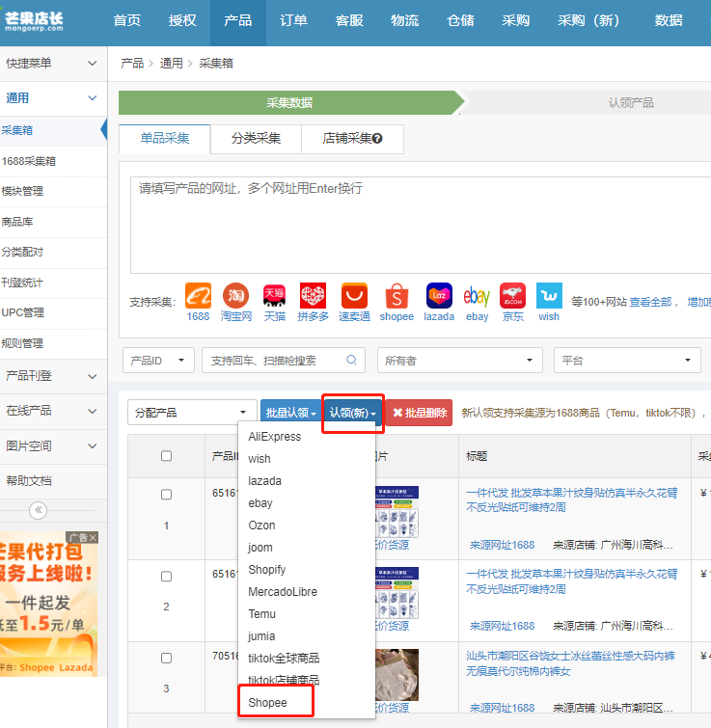Click the Pinduoduo (拼多多) icon
711x728 pixels.
click(313, 296)
